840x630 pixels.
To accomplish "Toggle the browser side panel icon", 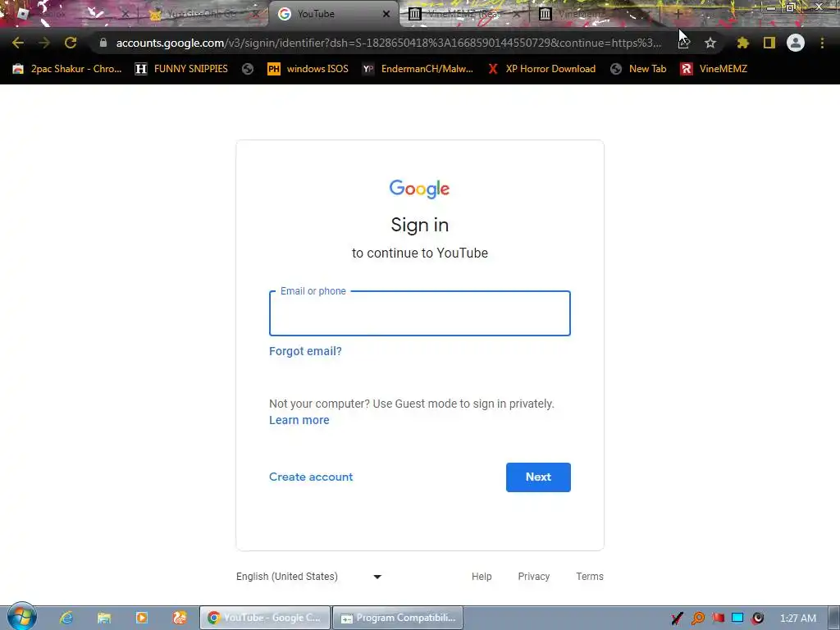I will point(769,43).
